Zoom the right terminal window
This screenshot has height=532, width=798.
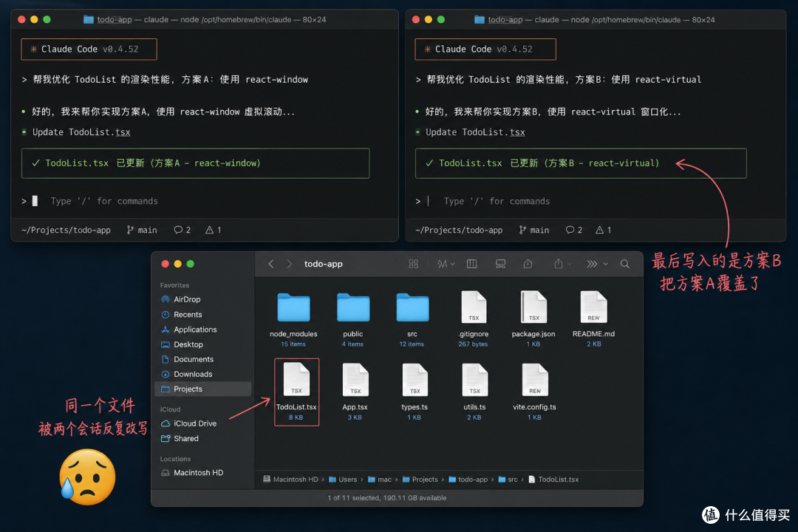tap(440, 19)
